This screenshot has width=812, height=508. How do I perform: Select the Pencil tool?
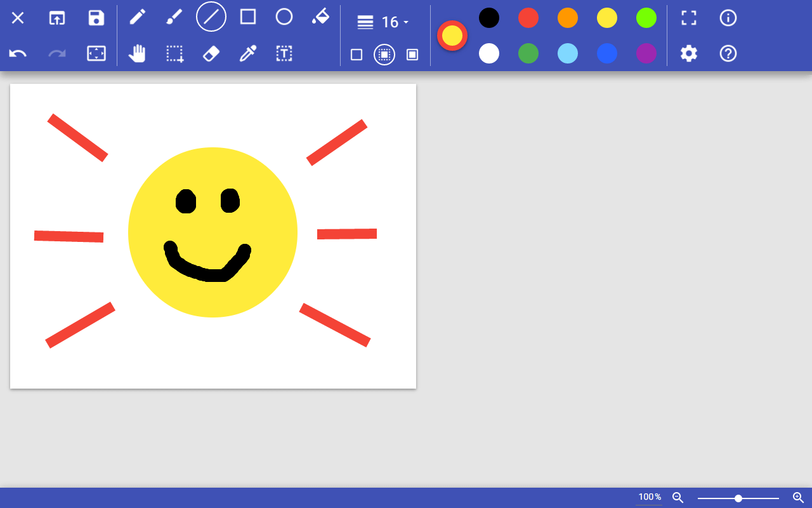tap(138, 17)
